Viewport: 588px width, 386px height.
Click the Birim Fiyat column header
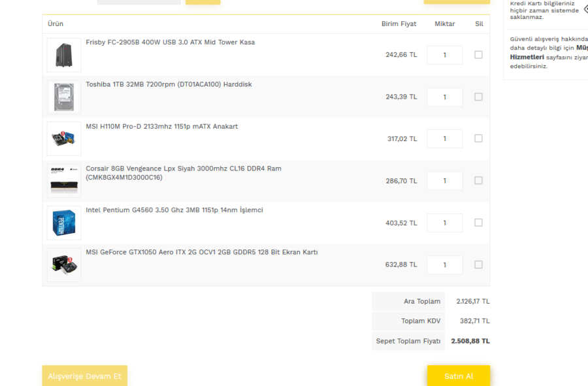point(399,24)
